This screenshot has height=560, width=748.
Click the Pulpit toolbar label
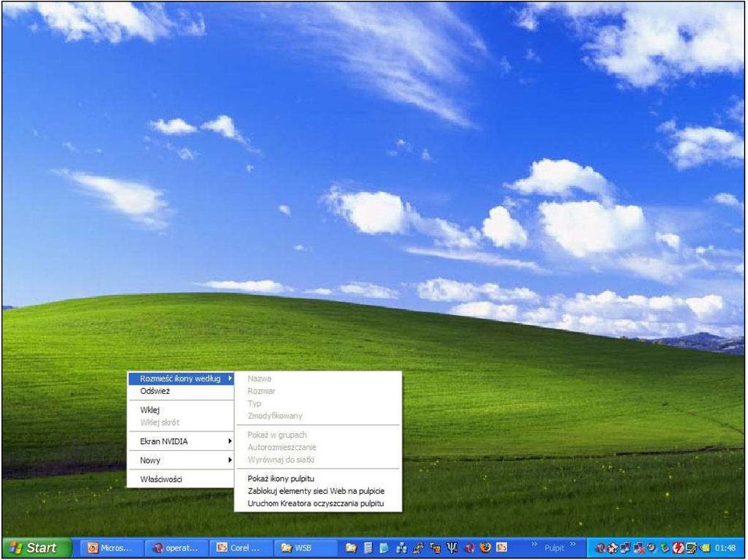pyautogui.click(x=555, y=548)
